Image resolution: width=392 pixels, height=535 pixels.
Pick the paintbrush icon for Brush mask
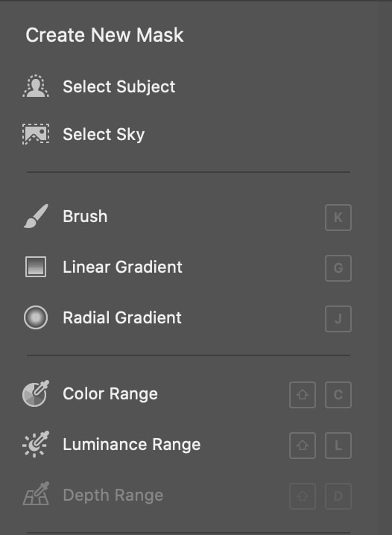click(x=36, y=216)
